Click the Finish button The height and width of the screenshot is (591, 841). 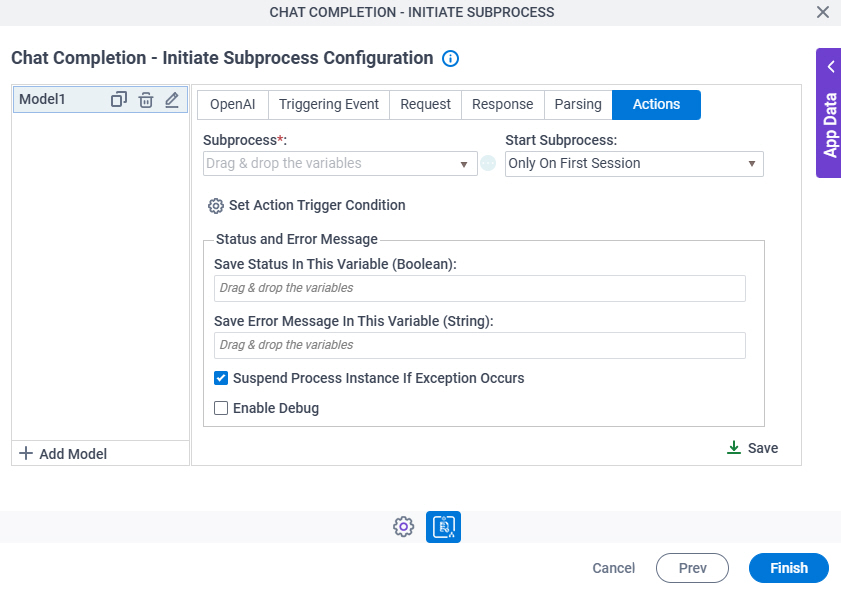click(788, 568)
